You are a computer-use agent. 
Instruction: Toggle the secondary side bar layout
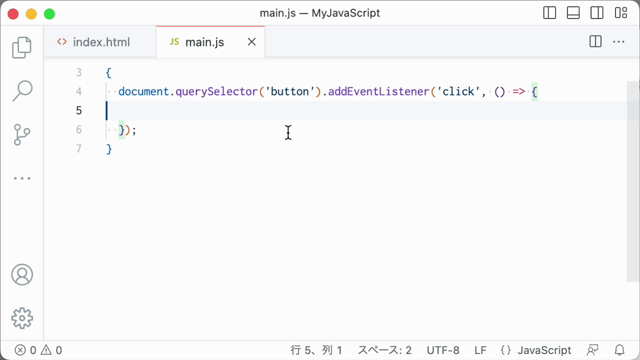point(597,13)
